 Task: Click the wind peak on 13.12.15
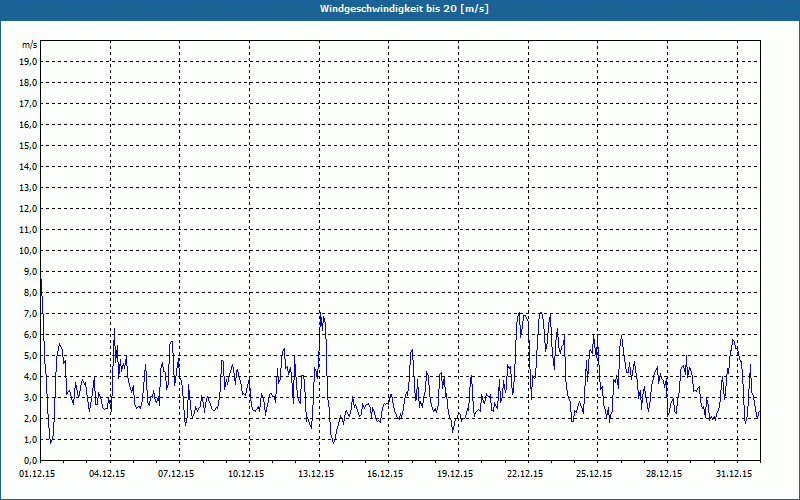pyautogui.click(x=320, y=311)
